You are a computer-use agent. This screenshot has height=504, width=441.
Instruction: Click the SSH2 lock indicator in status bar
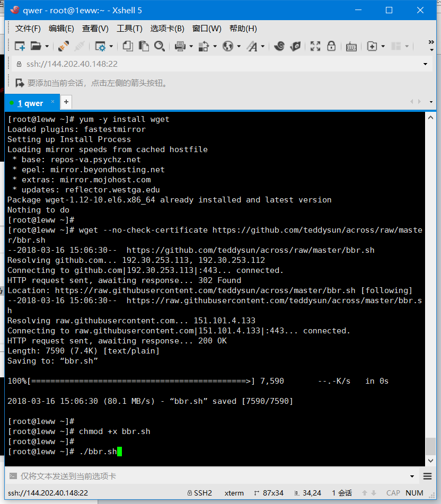(x=200, y=493)
